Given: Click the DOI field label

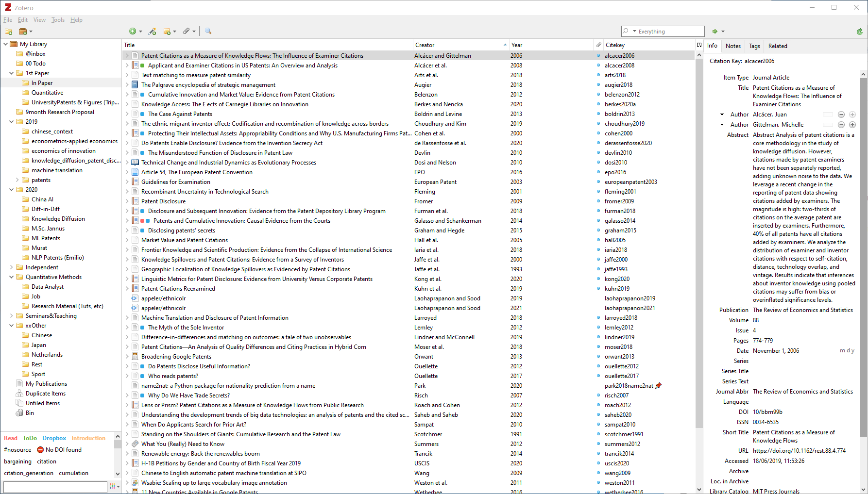Looking at the screenshot, I should point(743,412).
